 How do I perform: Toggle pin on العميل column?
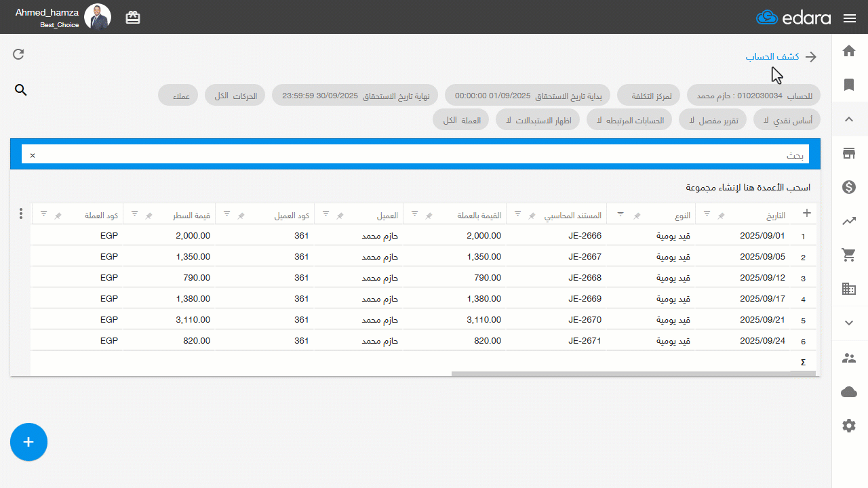[340, 216]
